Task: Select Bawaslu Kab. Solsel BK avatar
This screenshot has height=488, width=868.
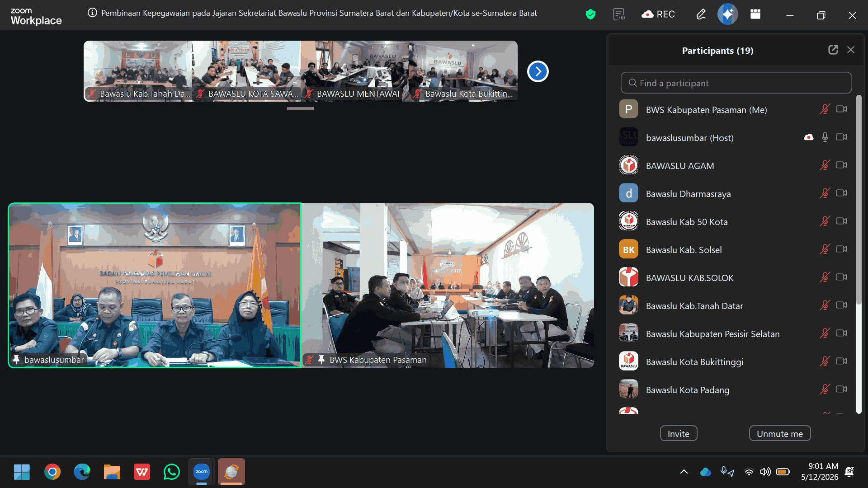Action: [628, 249]
